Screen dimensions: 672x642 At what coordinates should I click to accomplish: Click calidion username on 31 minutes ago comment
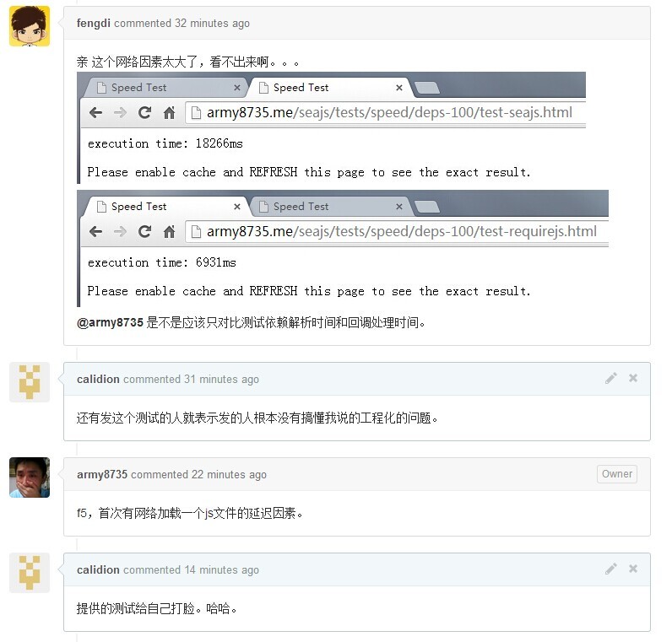tap(98, 379)
